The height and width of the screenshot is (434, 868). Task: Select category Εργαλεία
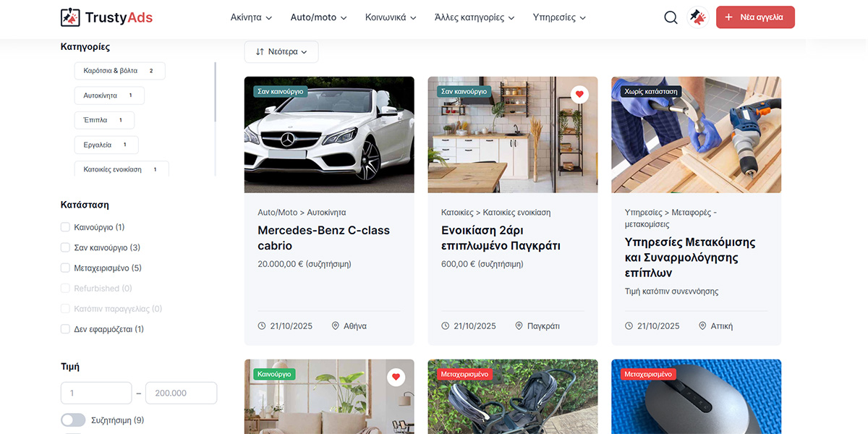[x=106, y=145]
